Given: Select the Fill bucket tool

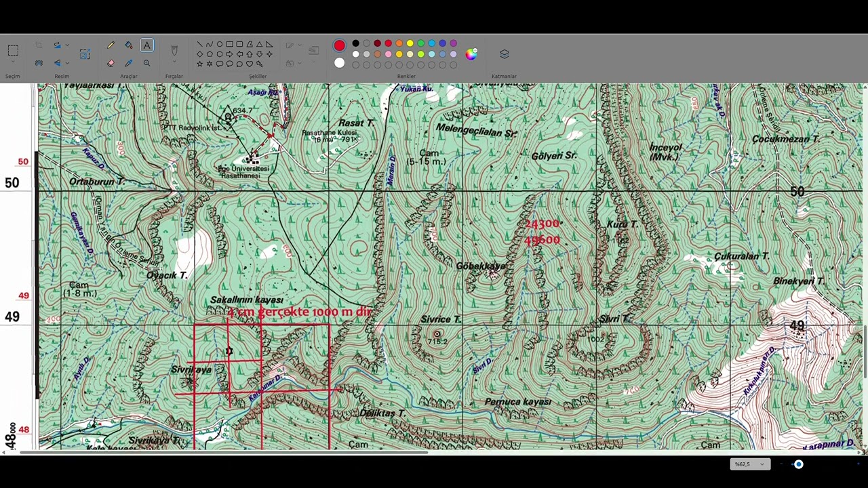Looking at the screenshot, I should pos(129,45).
